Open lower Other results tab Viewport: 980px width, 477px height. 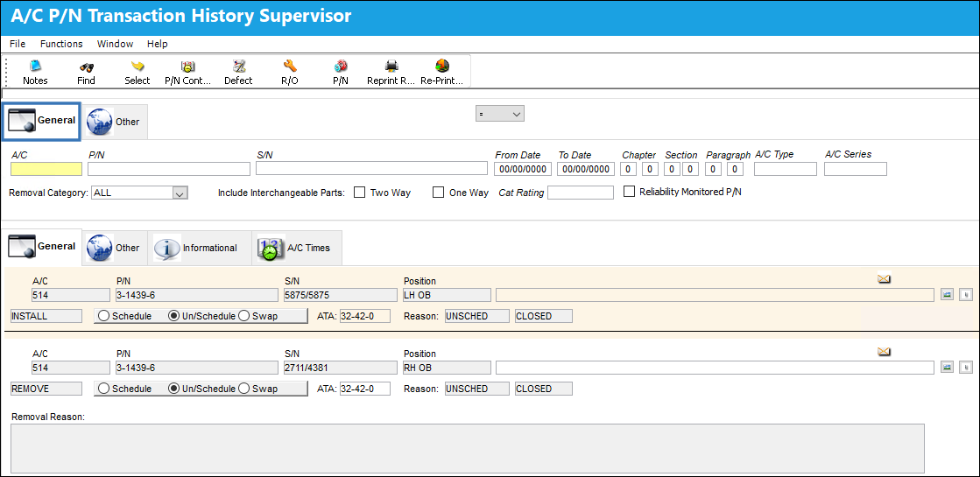pos(114,248)
